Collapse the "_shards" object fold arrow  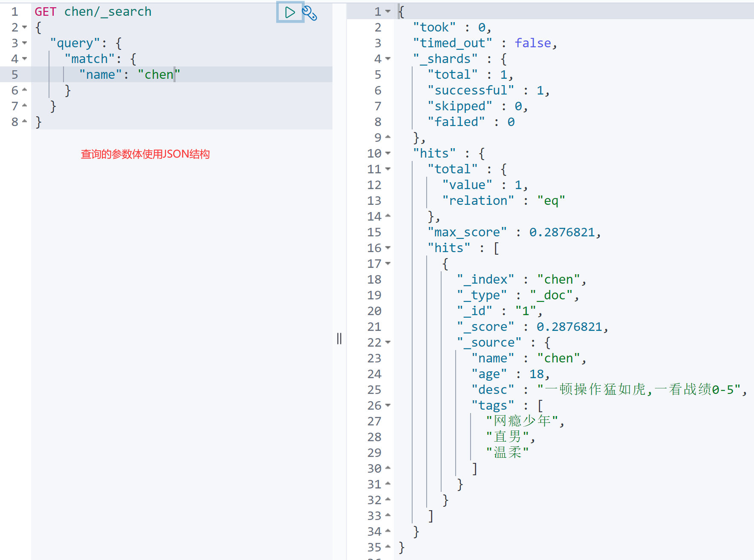pos(388,59)
